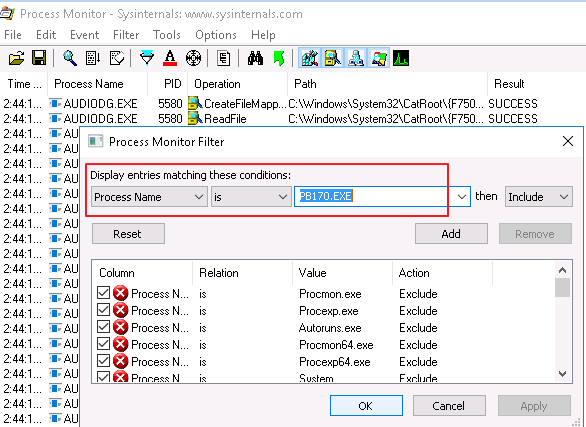
Task: Click the Save toolbar icon
Action: click(39, 58)
